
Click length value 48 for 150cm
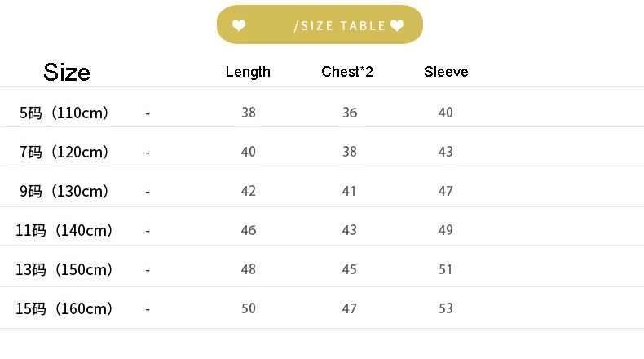pos(249,270)
